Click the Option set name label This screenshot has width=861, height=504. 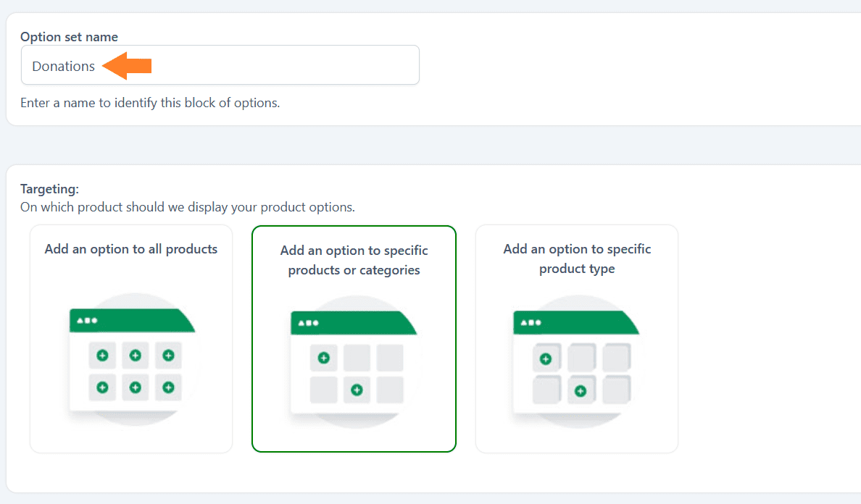pyautogui.click(x=69, y=37)
